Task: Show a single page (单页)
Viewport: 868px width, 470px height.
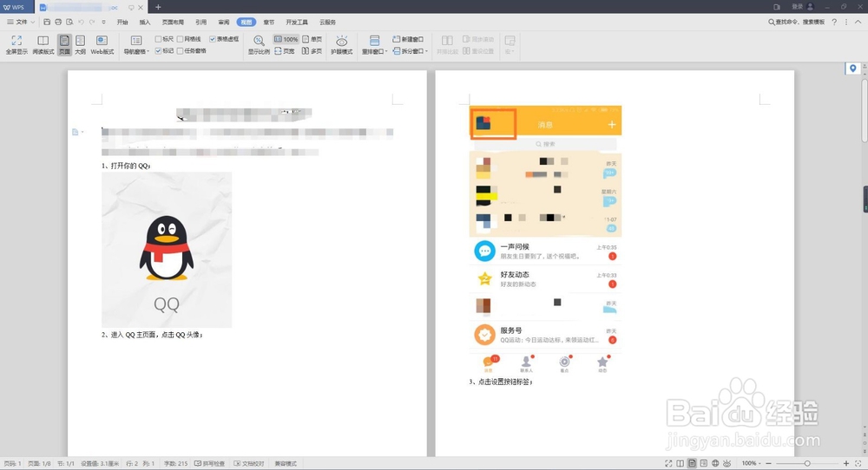Action: point(312,39)
